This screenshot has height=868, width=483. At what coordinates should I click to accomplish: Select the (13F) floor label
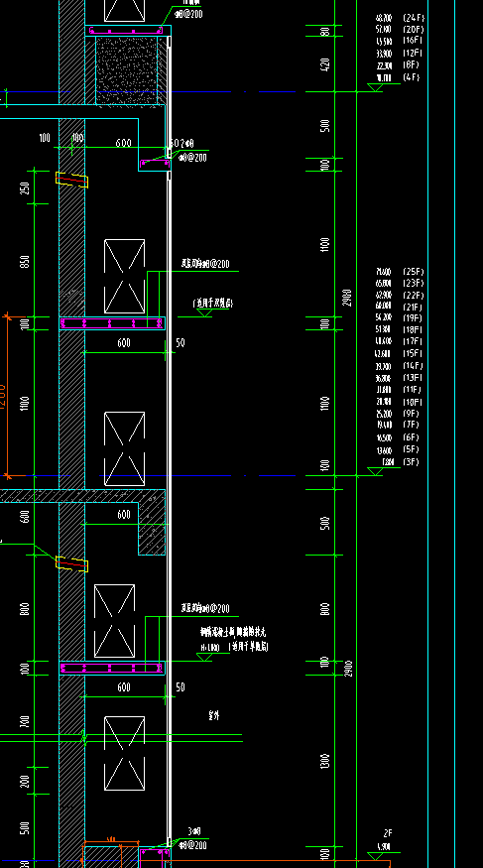point(413,378)
